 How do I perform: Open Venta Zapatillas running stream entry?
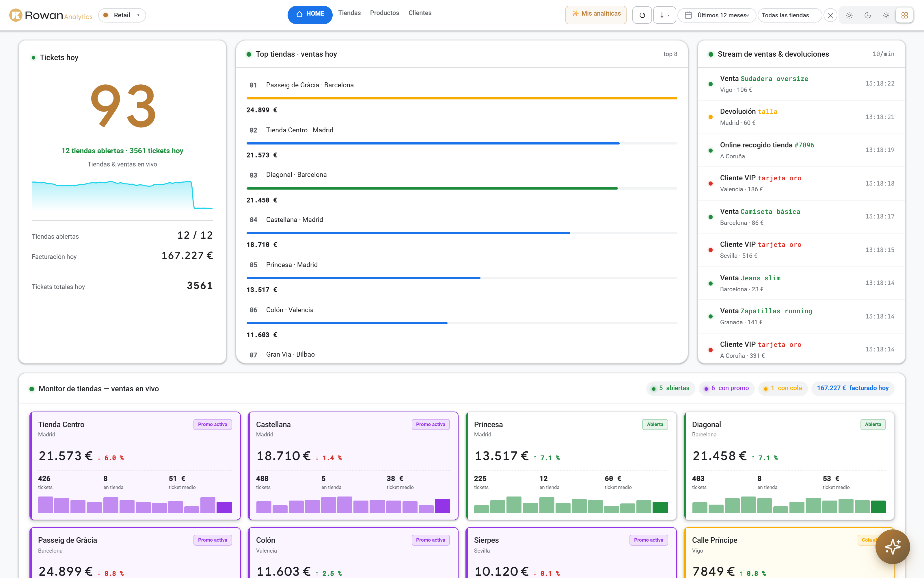click(x=801, y=316)
